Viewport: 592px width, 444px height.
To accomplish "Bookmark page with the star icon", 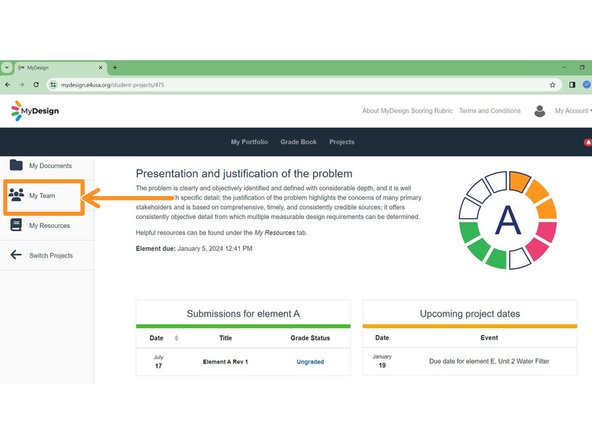I will (552, 85).
